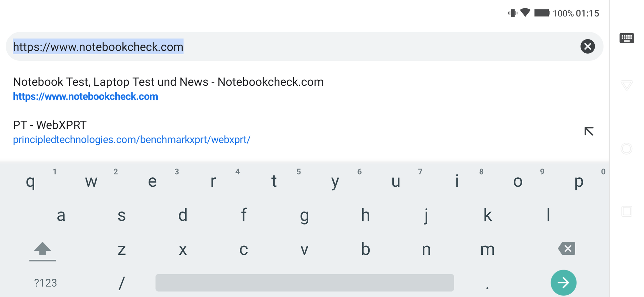The width and height of the screenshot is (644, 297).
Task: Open Notebookcheck.com suggestion
Action: [x=168, y=89]
